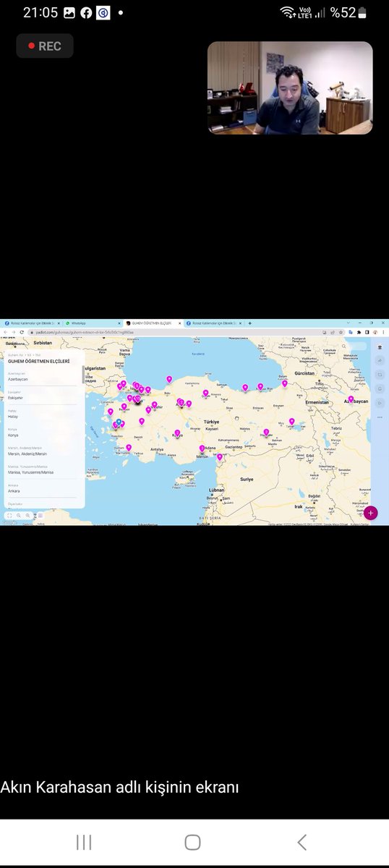The height and width of the screenshot is (868, 389).
Task: Click the browser back arrow
Action: pos(5,332)
